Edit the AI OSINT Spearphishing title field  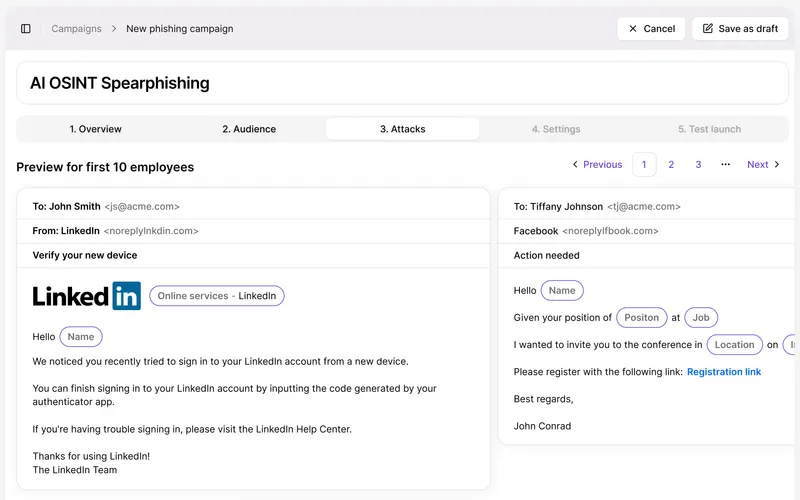coord(403,83)
